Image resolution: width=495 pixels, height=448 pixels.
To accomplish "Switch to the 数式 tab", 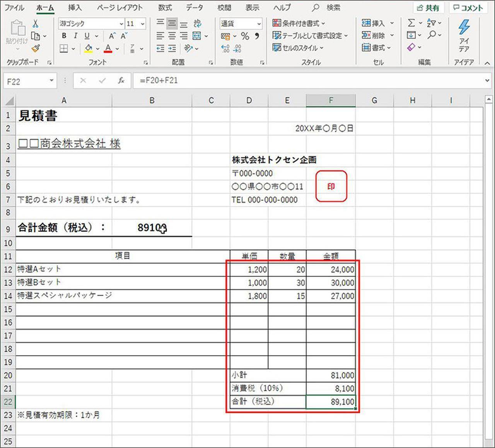I will pyautogui.click(x=165, y=7).
